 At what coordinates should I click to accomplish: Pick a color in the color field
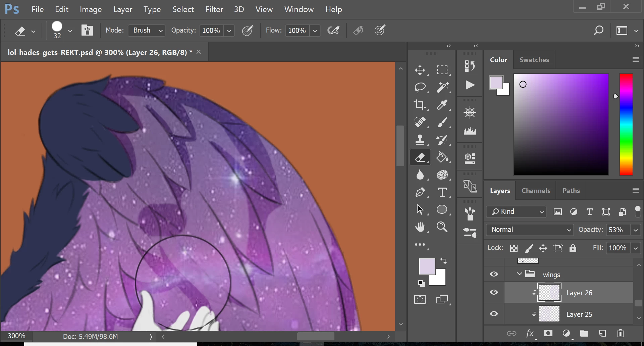[x=561, y=125]
